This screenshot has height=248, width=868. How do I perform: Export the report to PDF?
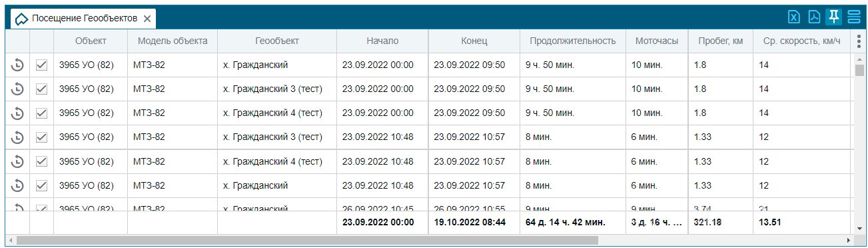pos(814,17)
